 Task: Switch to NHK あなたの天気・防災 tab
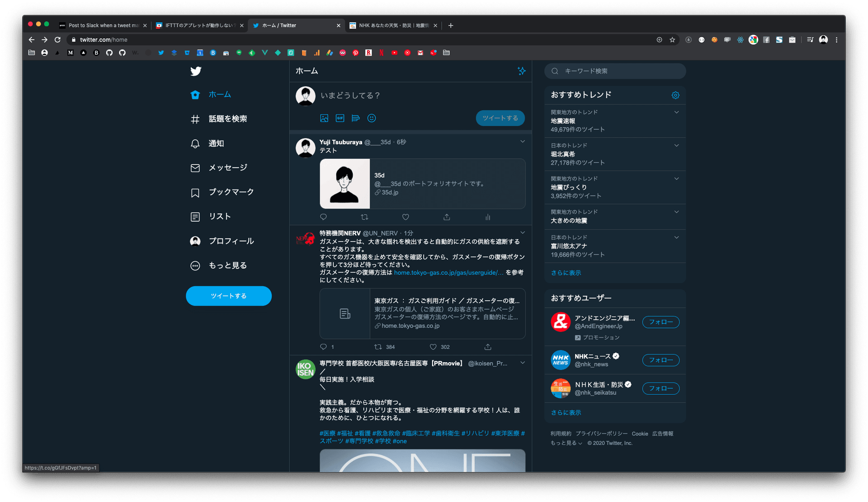[x=393, y=25]
